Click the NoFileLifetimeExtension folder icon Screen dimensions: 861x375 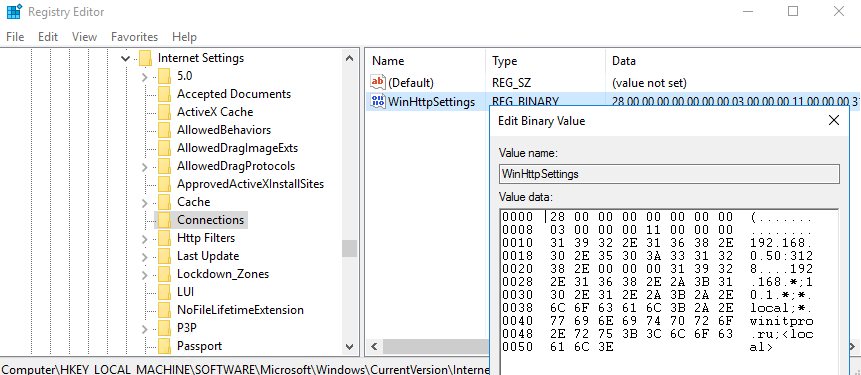(164, 310)
